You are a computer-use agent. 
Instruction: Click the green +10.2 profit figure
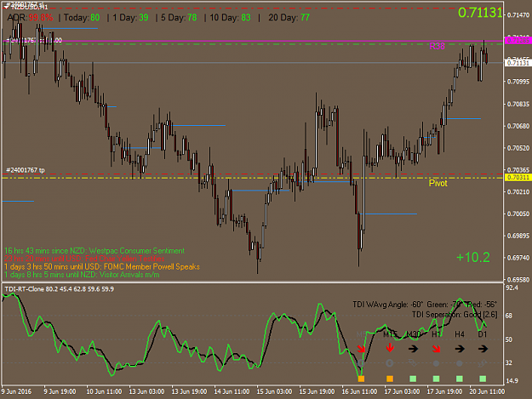point(473,257)
